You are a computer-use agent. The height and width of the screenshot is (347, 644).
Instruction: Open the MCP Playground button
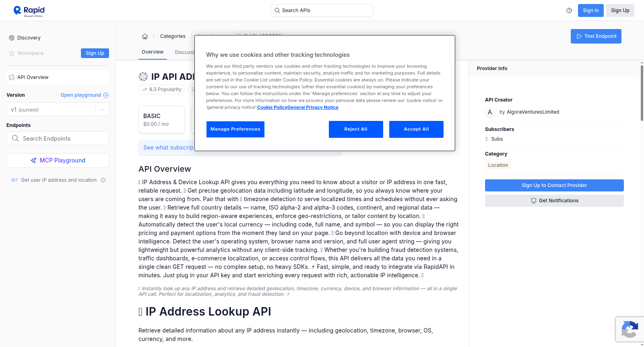[58, 160]
